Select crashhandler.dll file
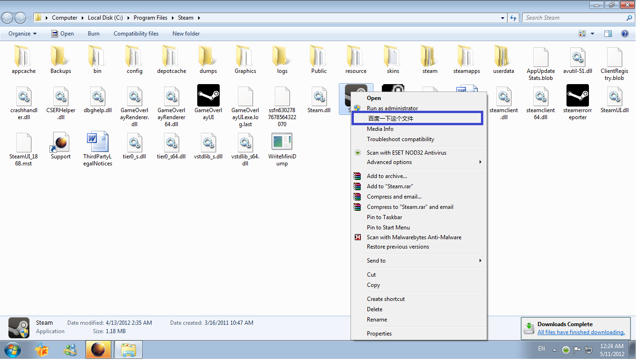 pos(23,103)
